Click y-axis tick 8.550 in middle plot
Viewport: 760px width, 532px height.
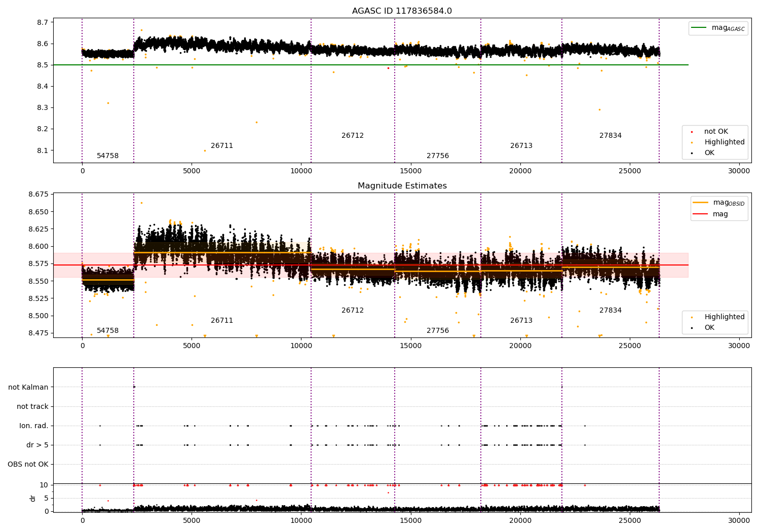pos(39,281)
